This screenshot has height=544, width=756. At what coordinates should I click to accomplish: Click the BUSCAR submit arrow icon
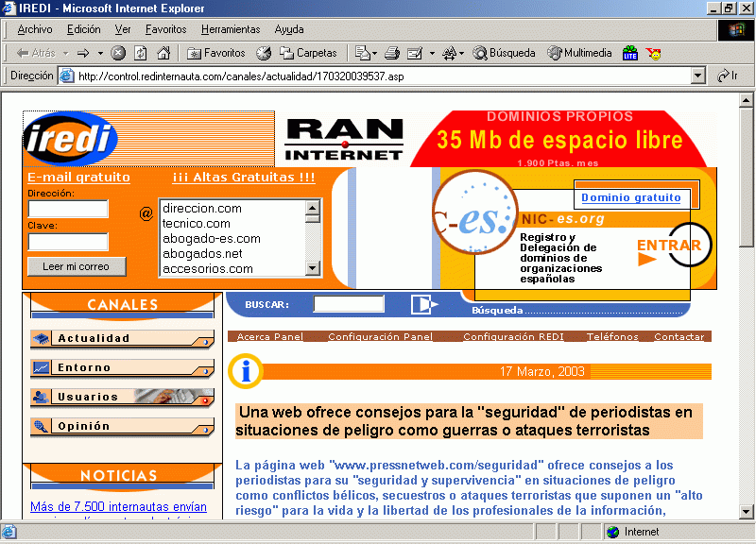tap(423, 304)
